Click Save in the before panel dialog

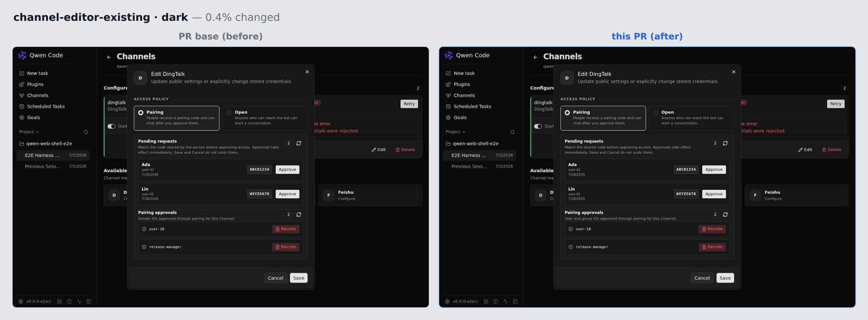(299, 278)
